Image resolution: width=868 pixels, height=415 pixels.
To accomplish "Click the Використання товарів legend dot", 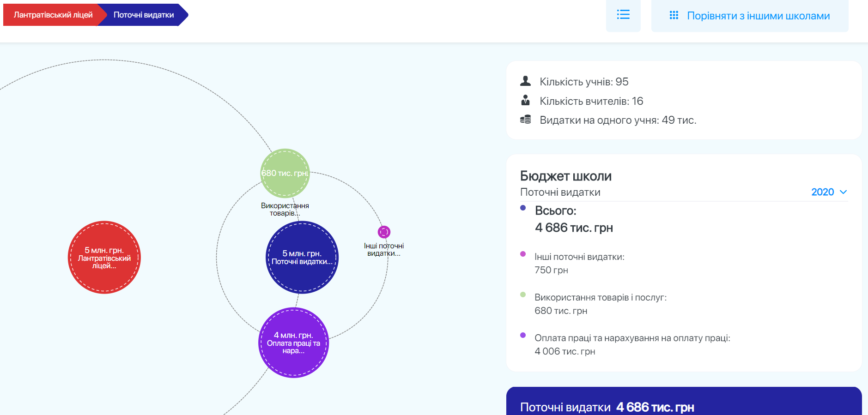I will [x=523, y=295].
